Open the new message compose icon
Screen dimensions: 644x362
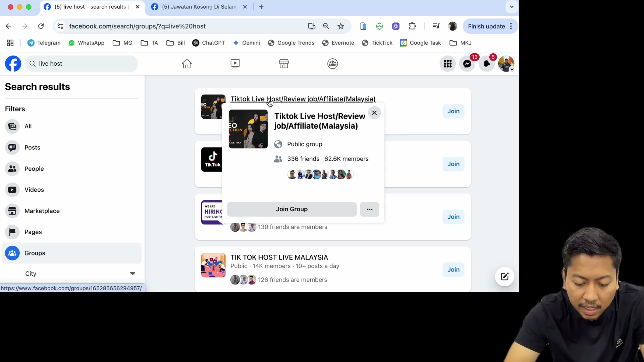504,277
